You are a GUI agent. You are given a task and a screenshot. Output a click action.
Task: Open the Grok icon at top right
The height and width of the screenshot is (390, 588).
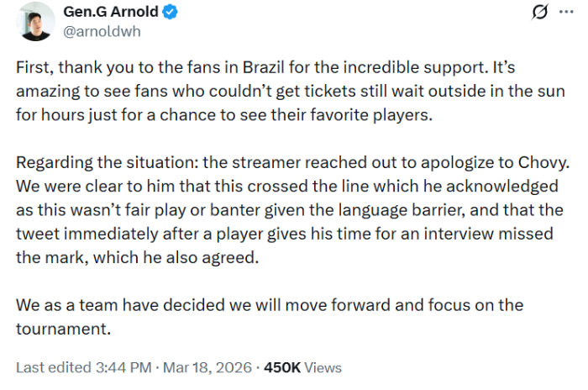(541, 13)
